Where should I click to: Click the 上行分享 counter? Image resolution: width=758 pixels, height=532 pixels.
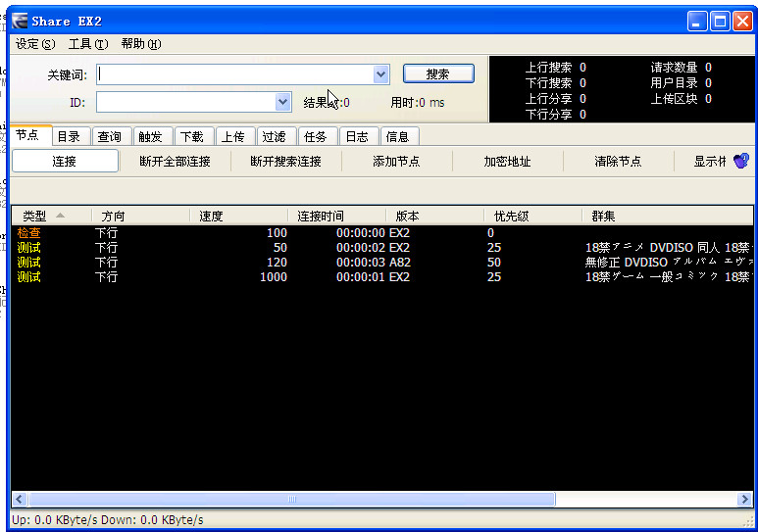click(x=556, y=99)
